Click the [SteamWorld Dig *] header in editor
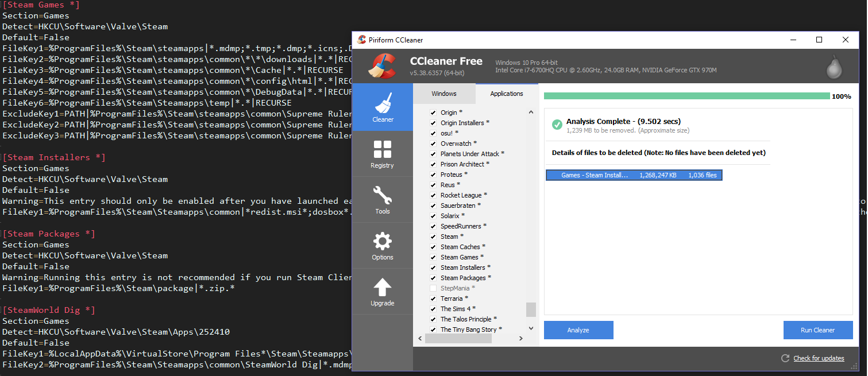 click(49, 310)
